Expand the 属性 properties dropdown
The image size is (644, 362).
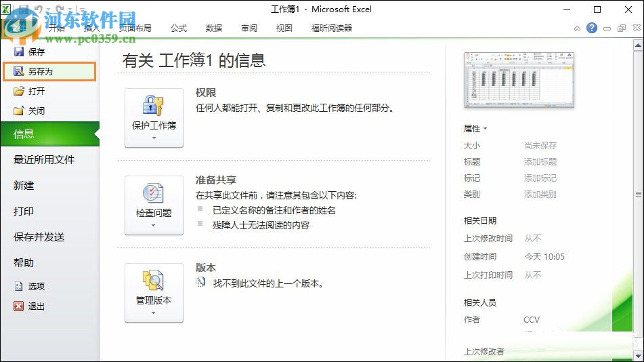pos(475,128)
